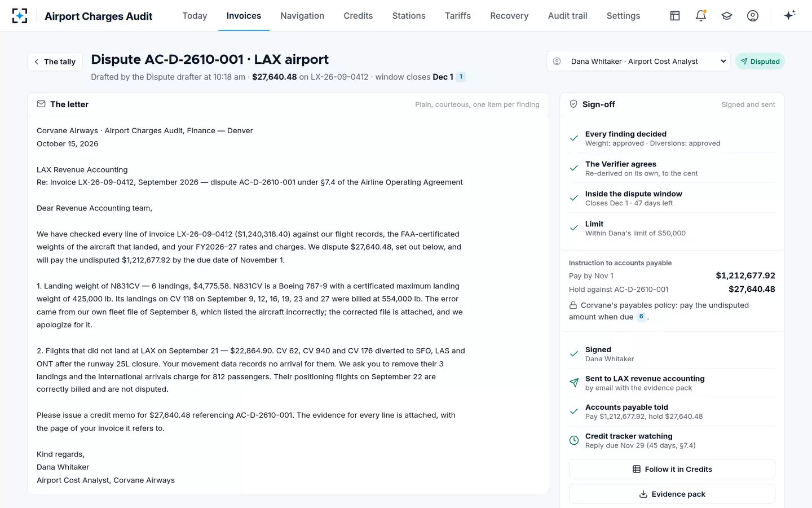This screenshot has width=812, height=508.
Task: Click the Disputed status badge
Action: coord(760,62)
